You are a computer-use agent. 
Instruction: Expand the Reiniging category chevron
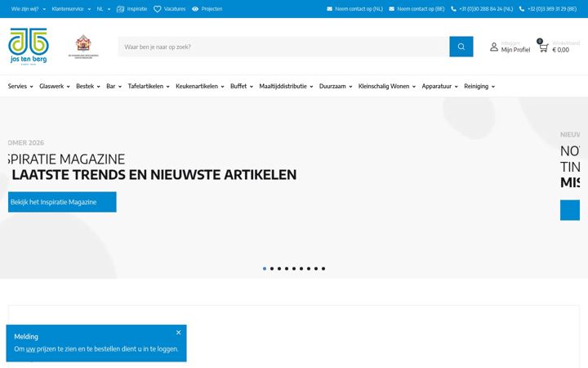(493, 87)
